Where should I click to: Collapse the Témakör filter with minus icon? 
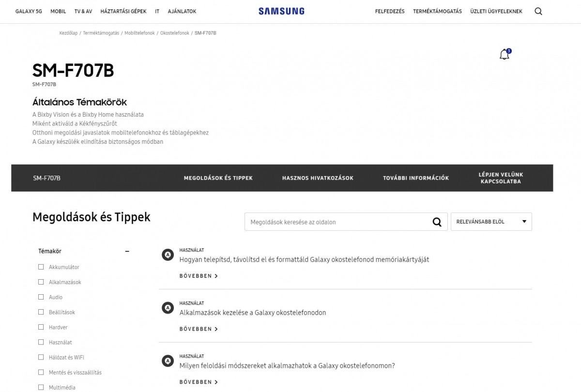[127, 251]
